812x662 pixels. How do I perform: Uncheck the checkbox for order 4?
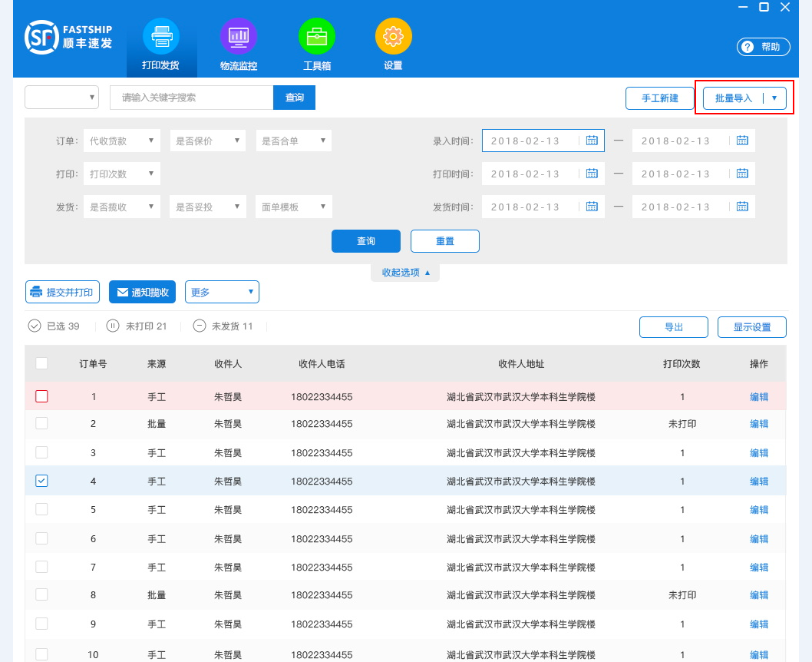tap(41, 481)
